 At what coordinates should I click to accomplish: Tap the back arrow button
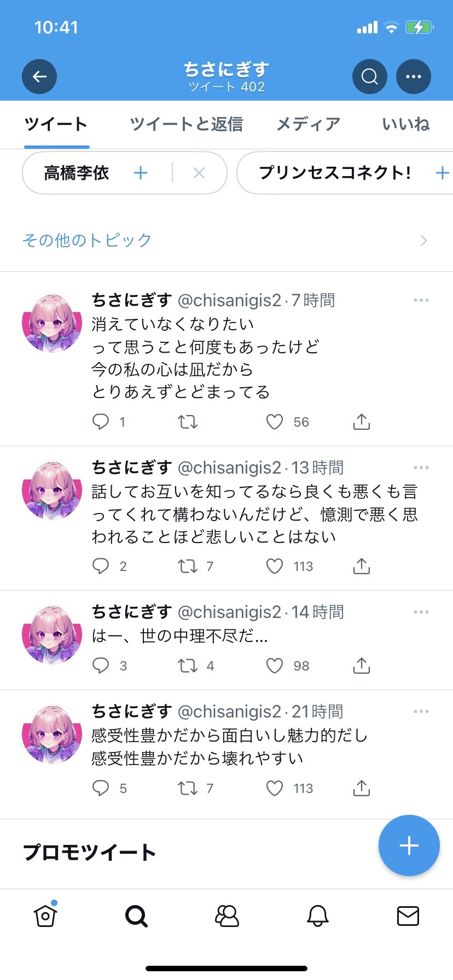[x=39, y=77]
